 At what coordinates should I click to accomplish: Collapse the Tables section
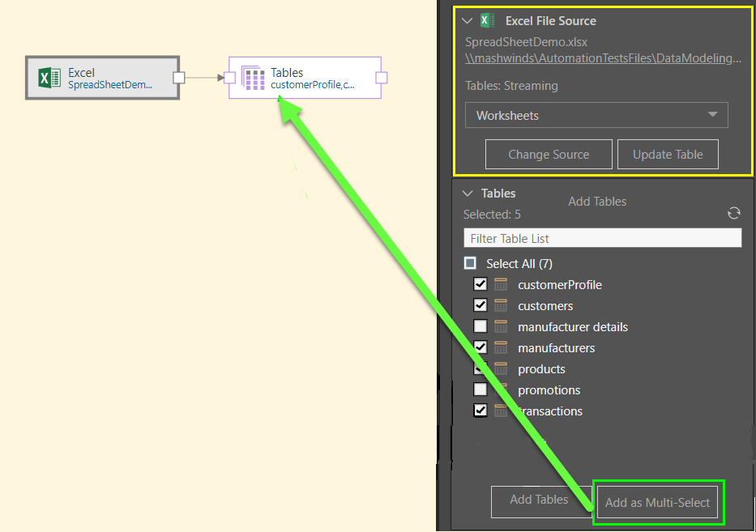click(x=467, y=194)
